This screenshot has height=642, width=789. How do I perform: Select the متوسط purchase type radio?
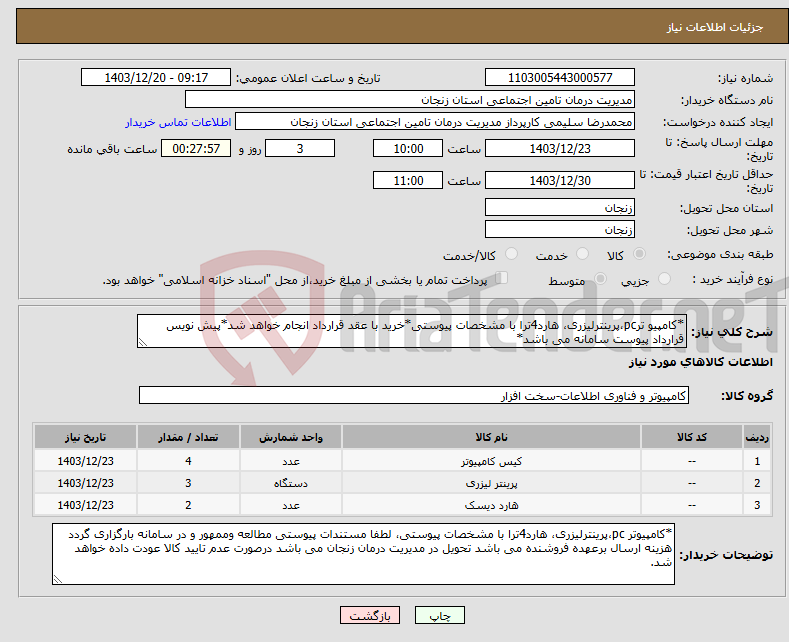[600, 279]
